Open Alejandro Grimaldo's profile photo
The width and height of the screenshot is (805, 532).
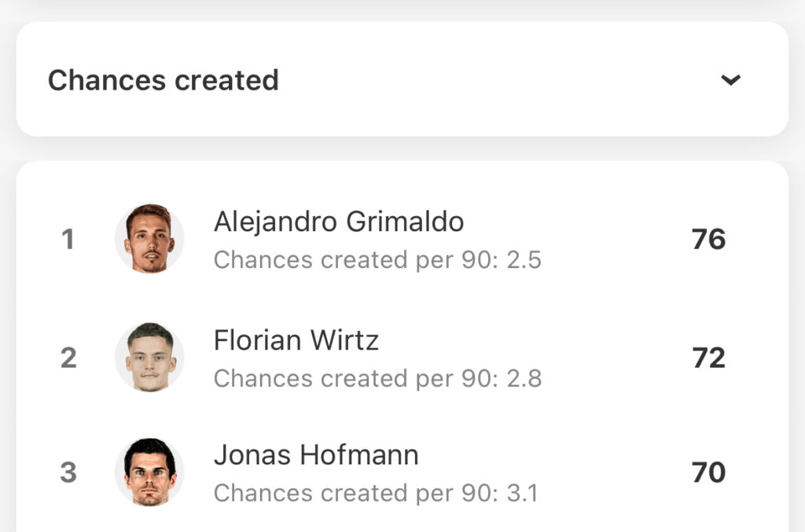[x=149, y=239]
